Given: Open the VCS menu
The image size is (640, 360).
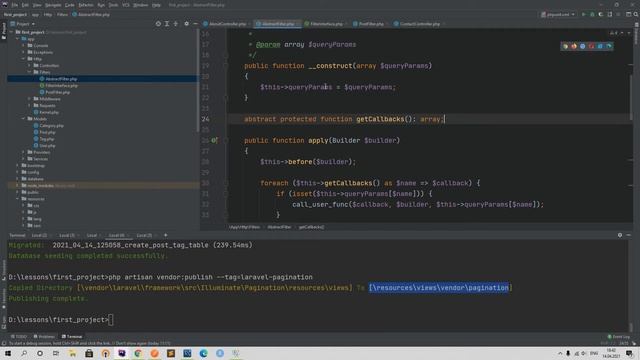Looking at the screenshot, I should [x=126, y=5].
